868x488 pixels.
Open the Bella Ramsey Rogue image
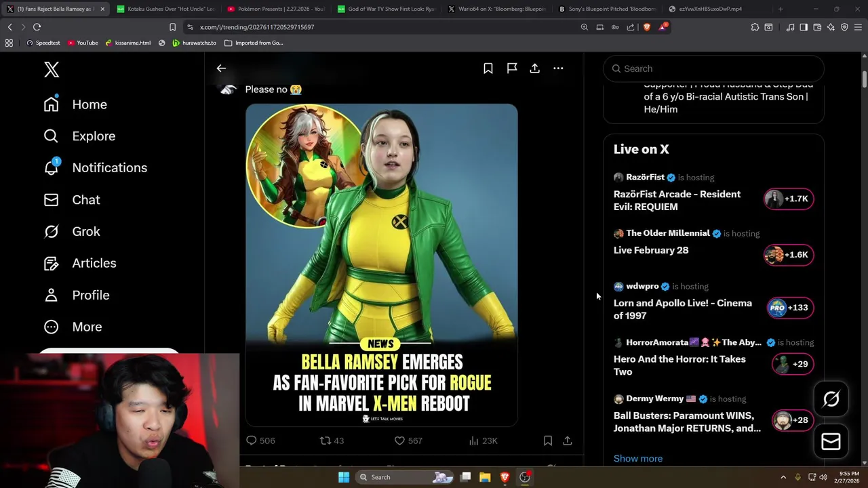coord(382,265)
